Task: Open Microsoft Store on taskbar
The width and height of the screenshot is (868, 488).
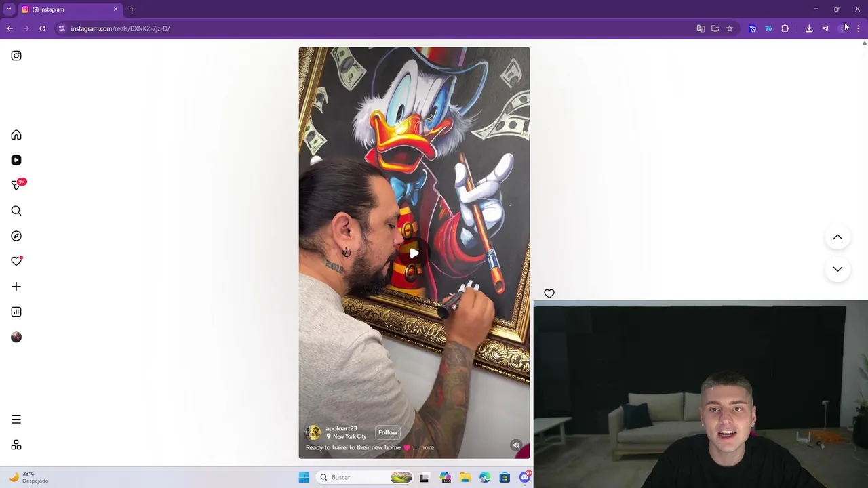Action: 505,478
